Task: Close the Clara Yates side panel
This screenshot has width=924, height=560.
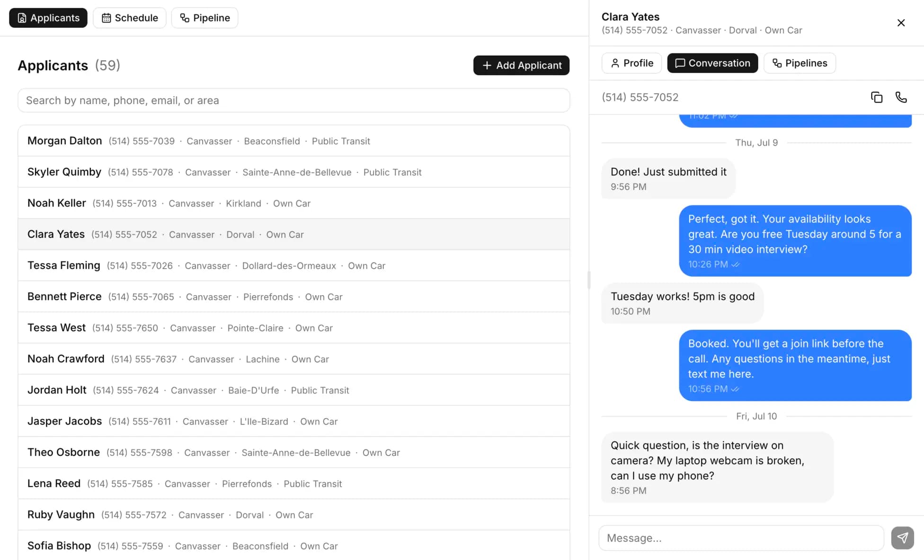Action: [x=901, y=23]
